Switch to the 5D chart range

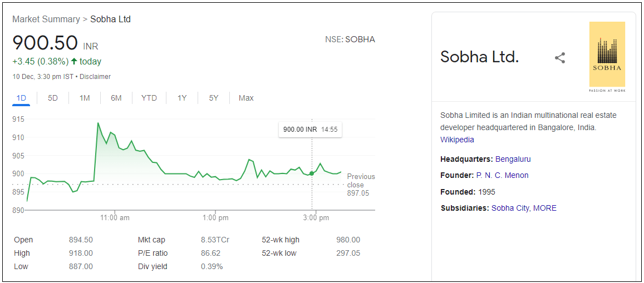(x=52, y=98)
